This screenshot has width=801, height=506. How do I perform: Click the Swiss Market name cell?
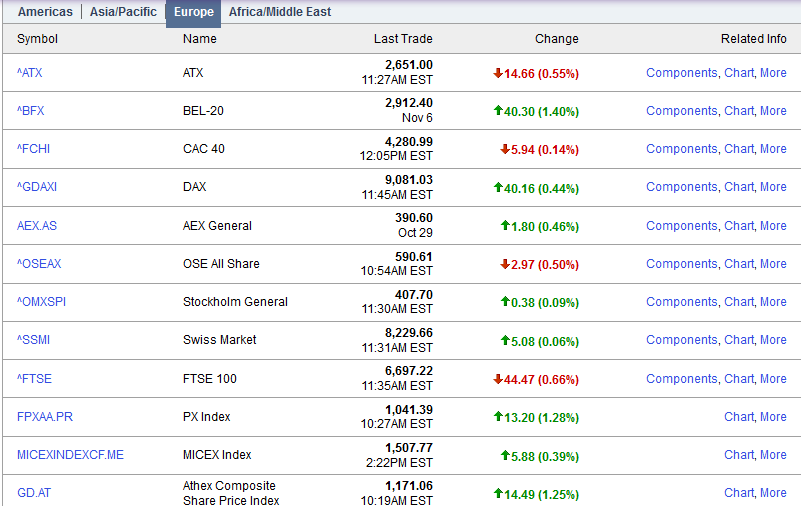pyautogui.click(x=220, y=340)
